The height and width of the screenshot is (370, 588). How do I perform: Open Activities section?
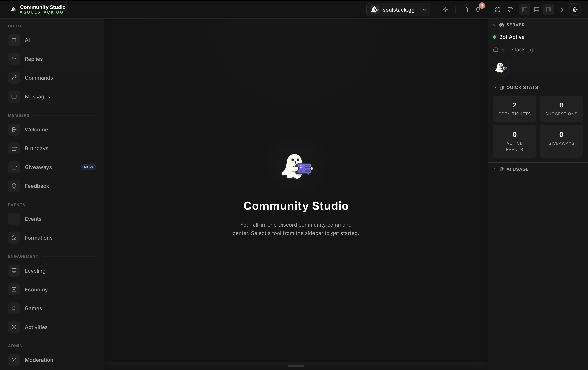[52, 327]
